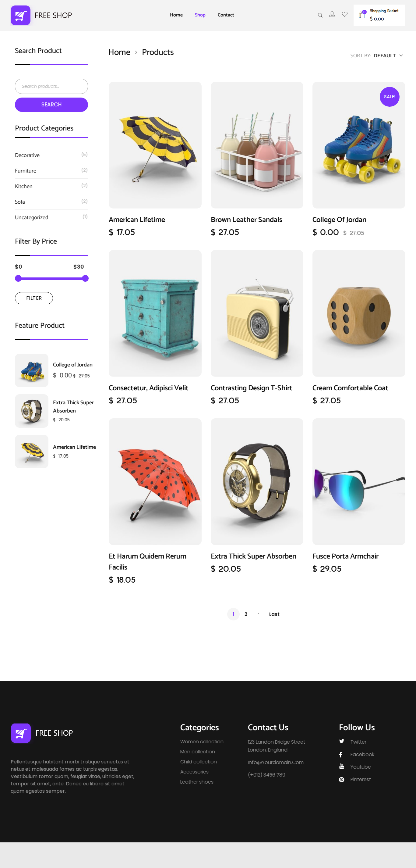Click the Pinterest icon in footer
This screenshot has height=868, width=416.
(342, 779)
